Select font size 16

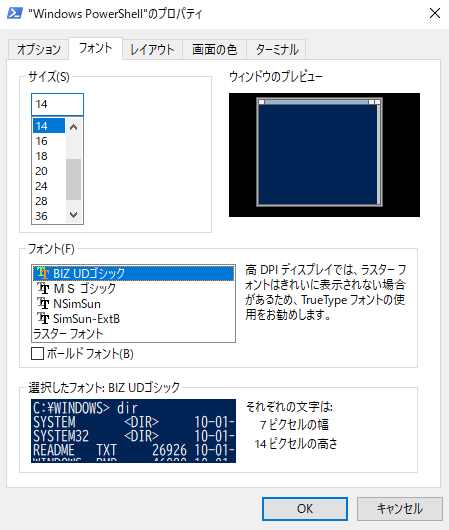(49, 141)
